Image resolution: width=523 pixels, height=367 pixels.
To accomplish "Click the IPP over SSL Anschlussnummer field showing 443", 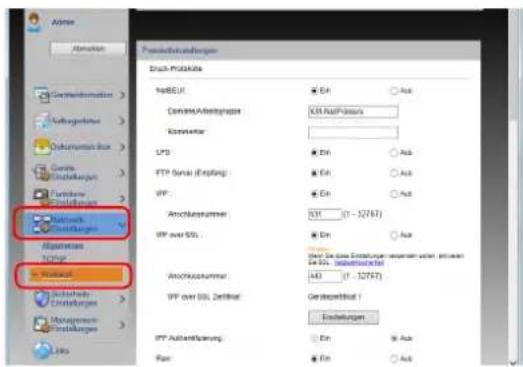I will coord(325,276).
